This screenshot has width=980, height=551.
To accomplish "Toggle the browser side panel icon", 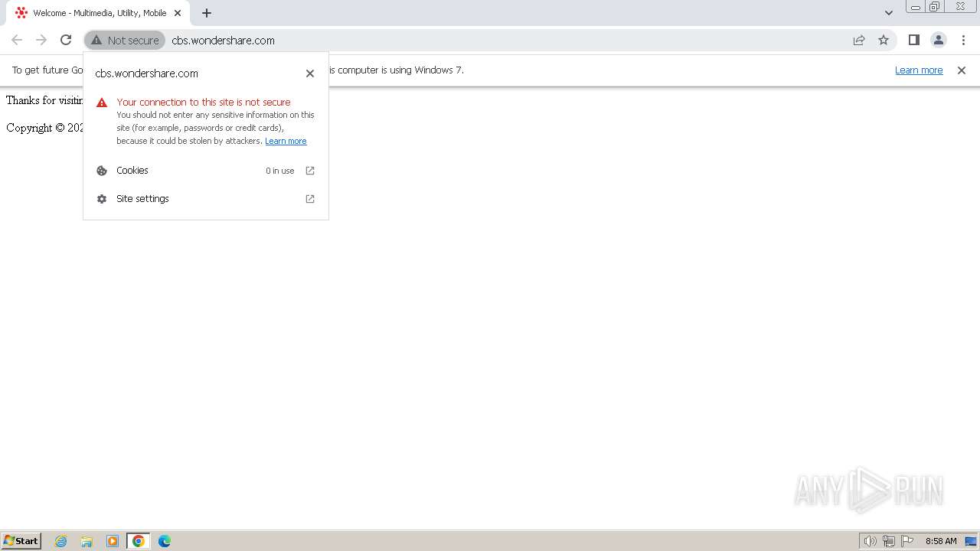I will [x=913, y=40].
